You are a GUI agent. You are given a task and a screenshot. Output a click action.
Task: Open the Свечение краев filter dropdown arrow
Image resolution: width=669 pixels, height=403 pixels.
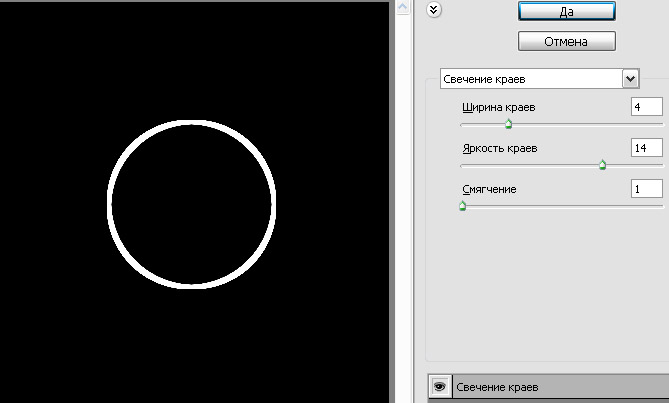[x=629, y=78]
